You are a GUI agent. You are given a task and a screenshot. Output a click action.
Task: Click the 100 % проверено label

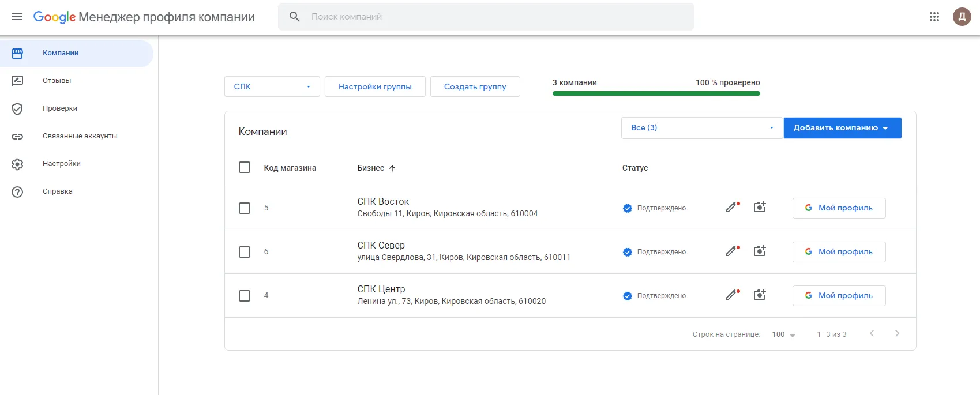tap(728, 82)
